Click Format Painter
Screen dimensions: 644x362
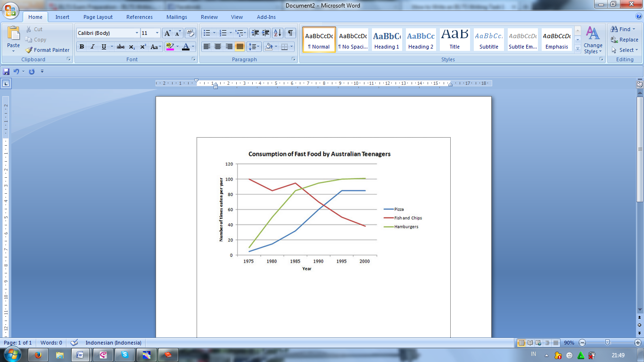[x=47, y=50]
